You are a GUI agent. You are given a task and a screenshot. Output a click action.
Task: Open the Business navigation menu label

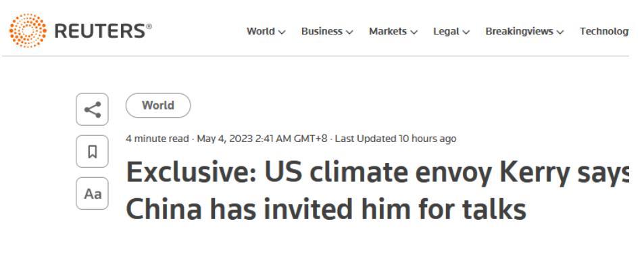click(322, 31)
